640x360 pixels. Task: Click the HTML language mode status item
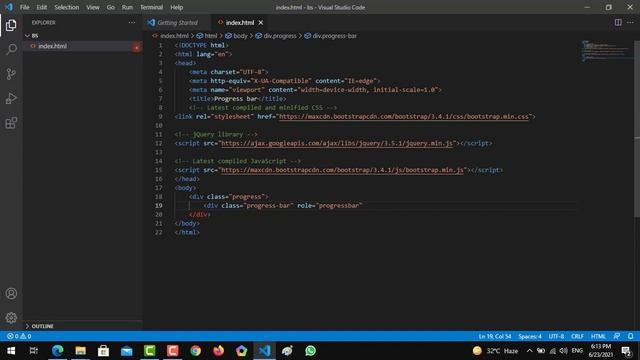pyautogui.click(x=598, y=336)
